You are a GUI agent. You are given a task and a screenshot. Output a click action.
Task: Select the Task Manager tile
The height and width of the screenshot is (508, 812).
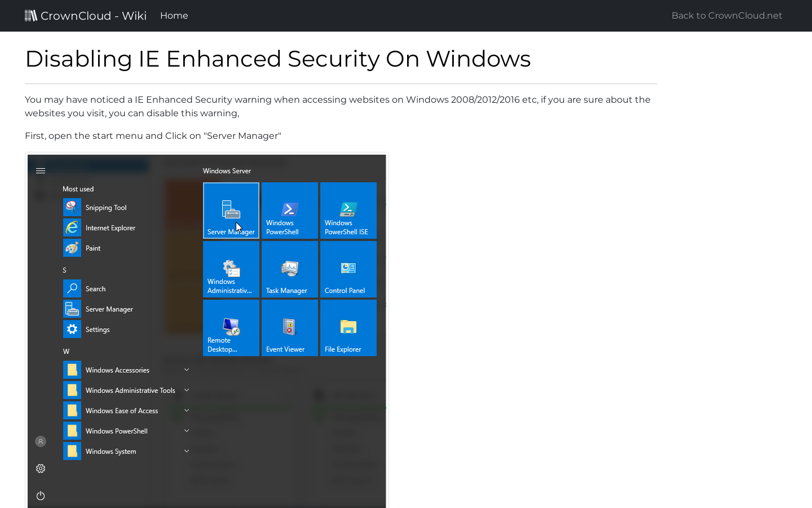pos(289,269)
